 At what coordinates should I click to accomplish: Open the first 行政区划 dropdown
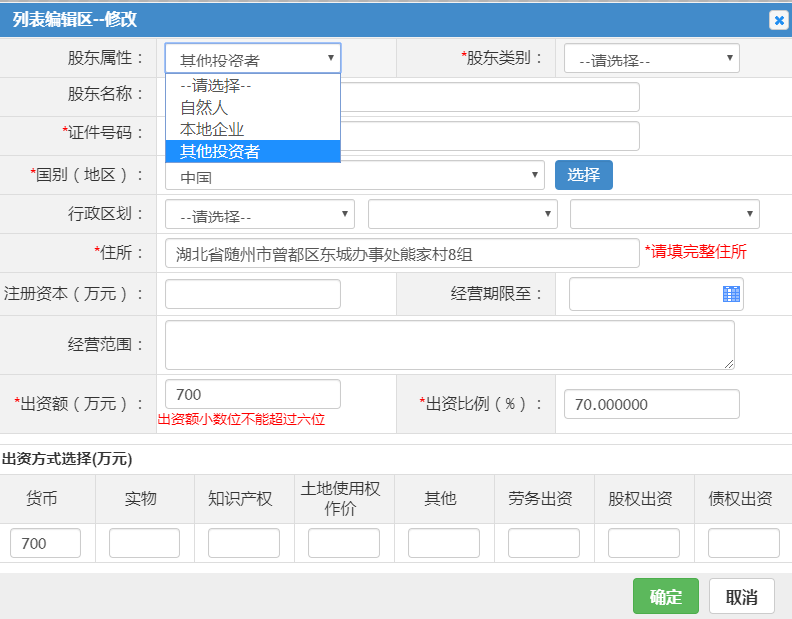point(260,214)
